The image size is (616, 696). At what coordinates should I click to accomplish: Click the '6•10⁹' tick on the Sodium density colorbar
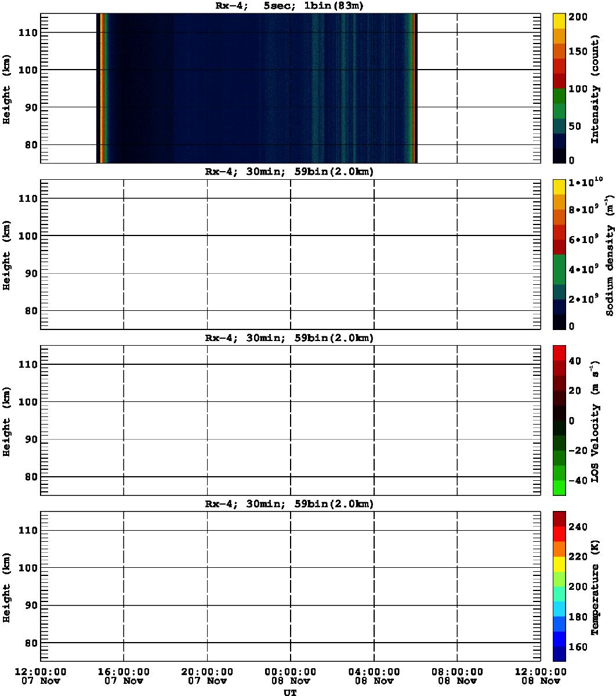click(x=583, y=239)
